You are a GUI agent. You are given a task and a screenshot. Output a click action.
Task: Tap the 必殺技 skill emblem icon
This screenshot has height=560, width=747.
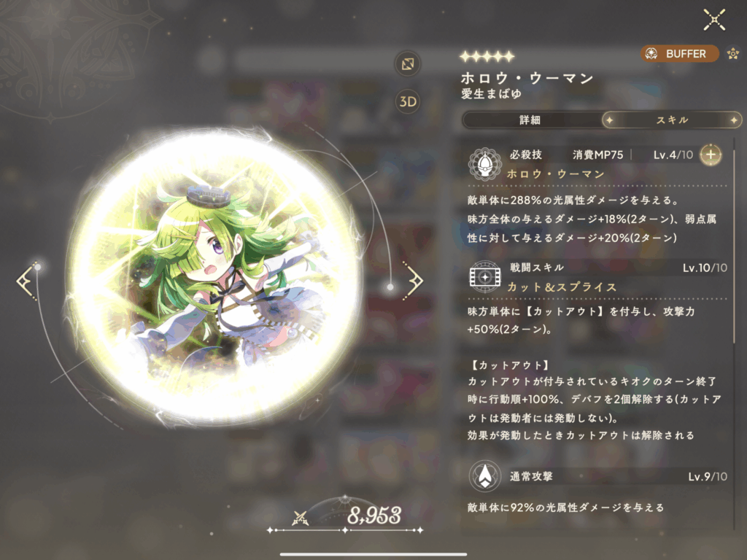[x=484, y=163]
